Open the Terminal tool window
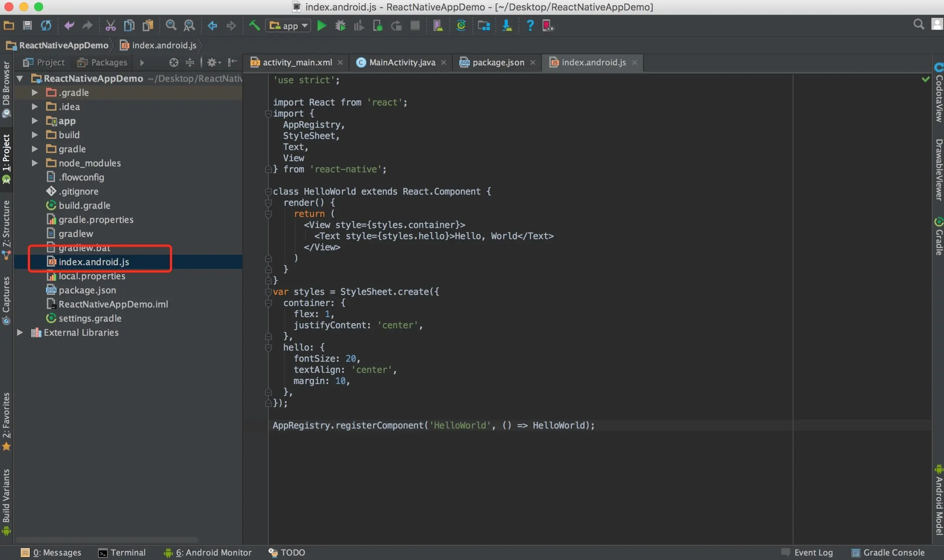The width and height of the screenshot is (944, 560). point(122,553)
